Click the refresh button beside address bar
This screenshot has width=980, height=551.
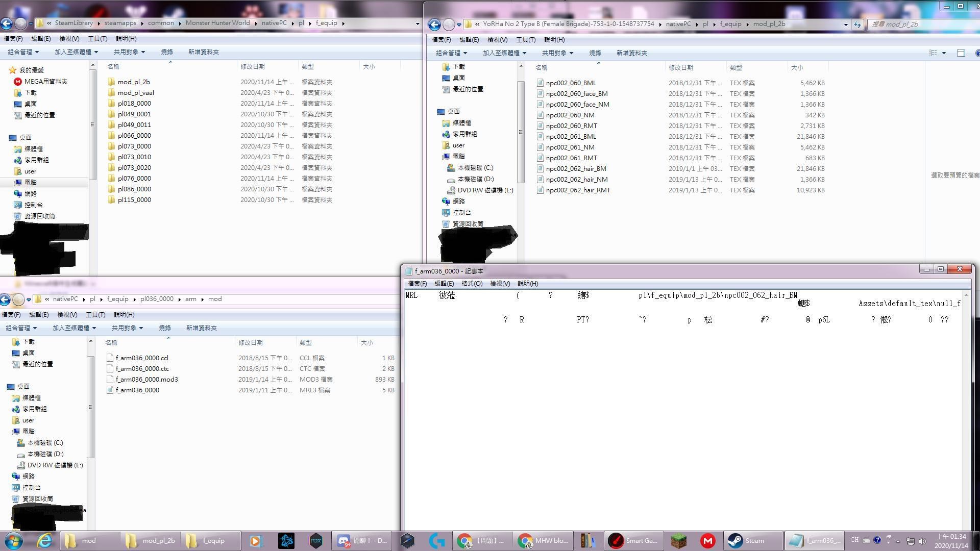(x=857, y=24)
